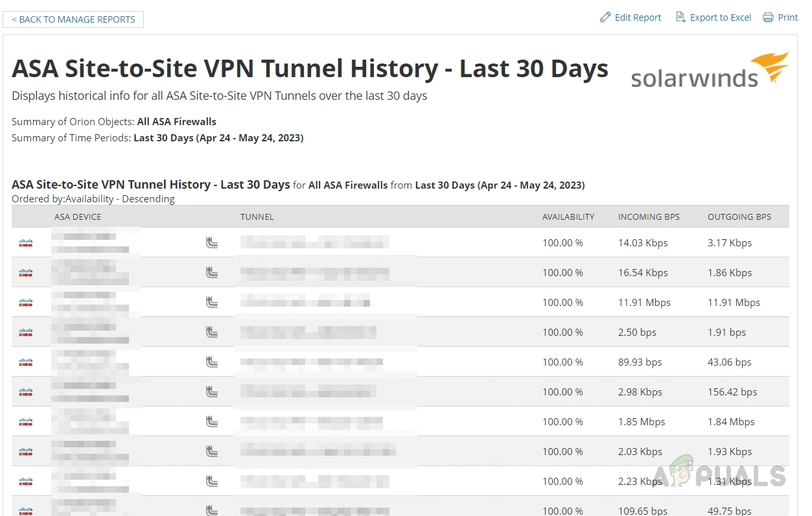Click tunnel icon in the 2.50 bps row
Image resolution: width=812 pixels, height=516 pixels.
(211, 333)
